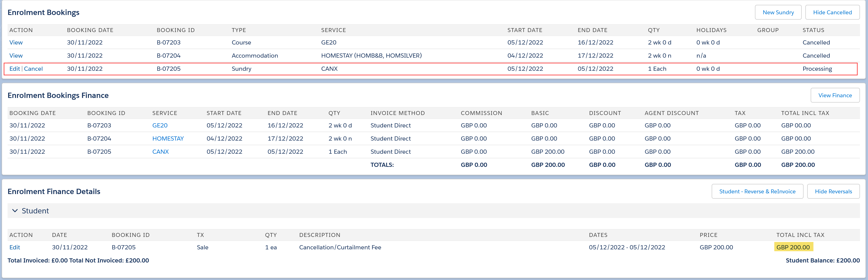Image resolution: width=868 pixels, height=280 pixels.
Task: Edit the CANX sundry booking
Action: click(x=15, y=69)
